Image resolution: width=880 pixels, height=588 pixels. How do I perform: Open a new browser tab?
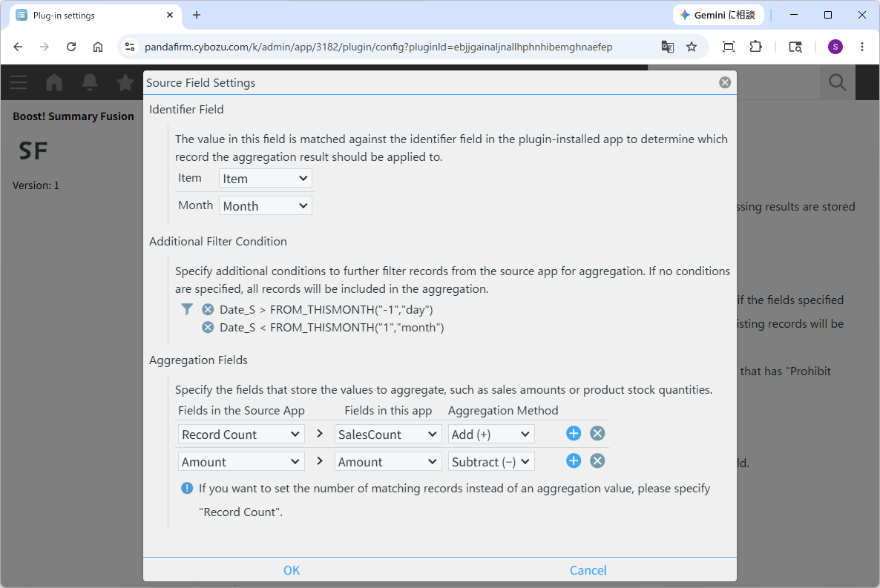pyautogui.click(x=197, y=15)
